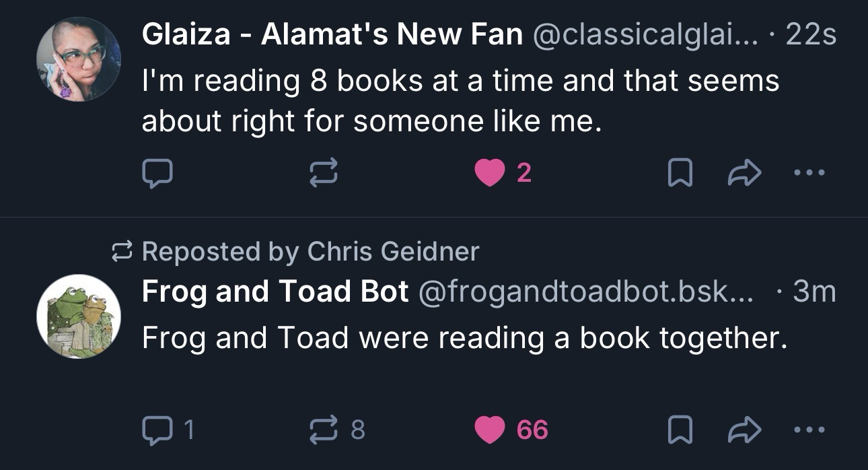The height and width of the screenshot is (470, 868).
Task: Share Glaiza's post via arrow icon
Action: [745, 174]
